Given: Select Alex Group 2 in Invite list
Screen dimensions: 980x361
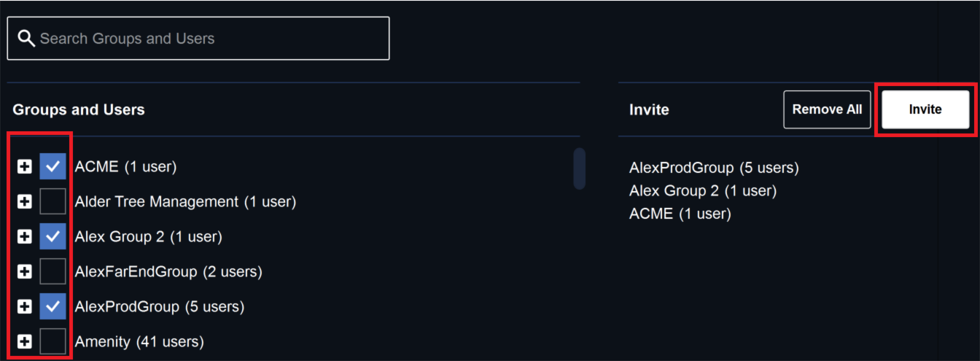Looking at the screenshot, I should tap(703, 191).
